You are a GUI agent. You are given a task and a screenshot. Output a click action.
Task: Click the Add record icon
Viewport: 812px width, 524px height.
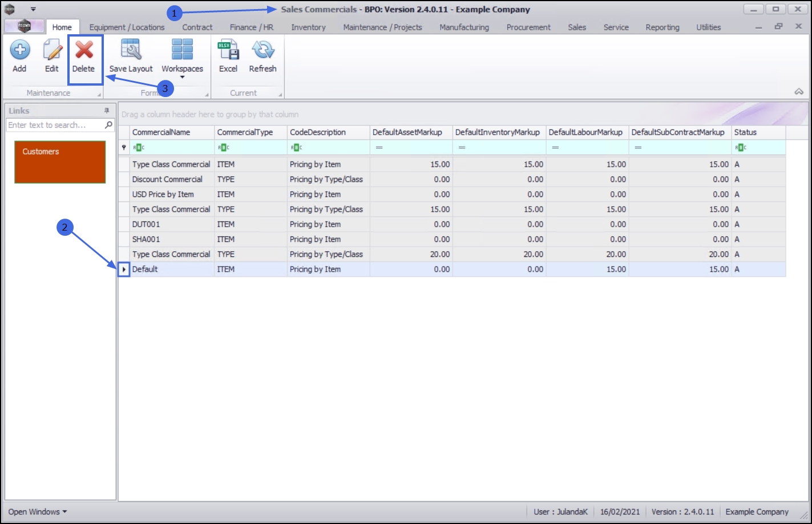click(19, 51)
